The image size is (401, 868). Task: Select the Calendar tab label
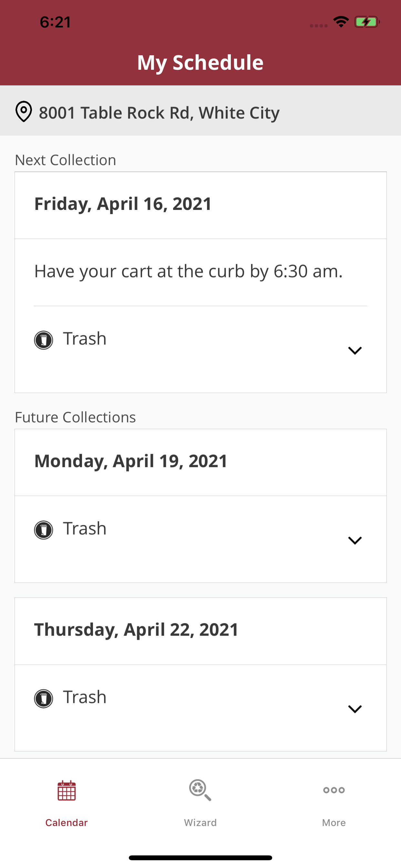tap(67, 822)
